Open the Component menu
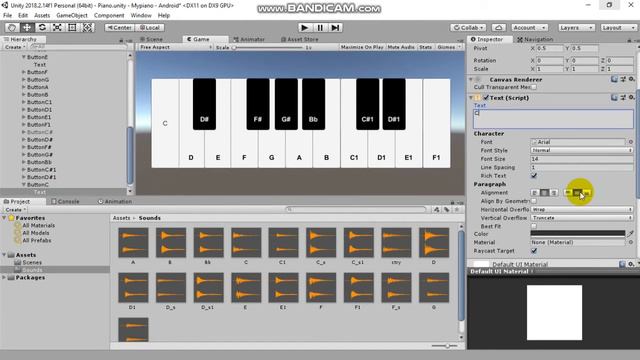 [x=109, y=15]
